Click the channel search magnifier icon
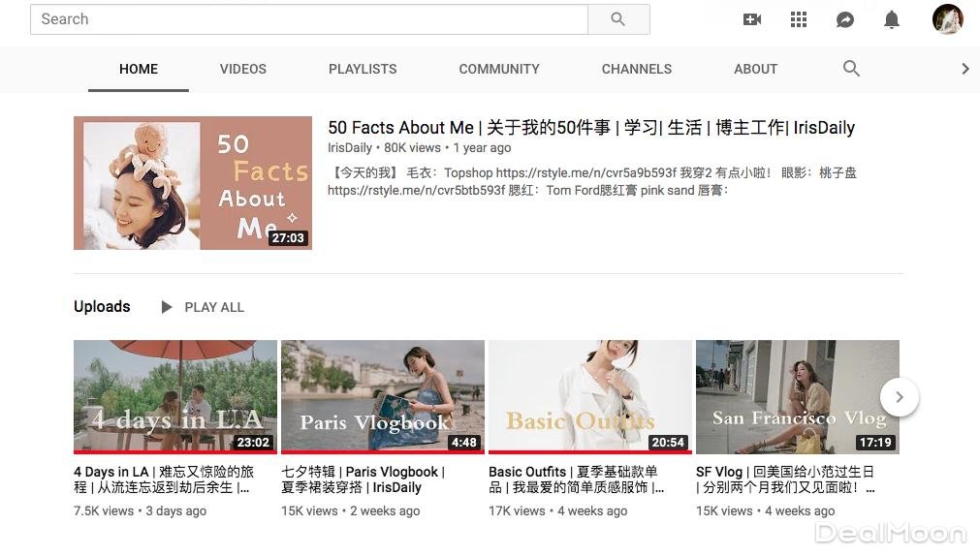This screenshot has width=980, height=556. click(x=851, y=69)
